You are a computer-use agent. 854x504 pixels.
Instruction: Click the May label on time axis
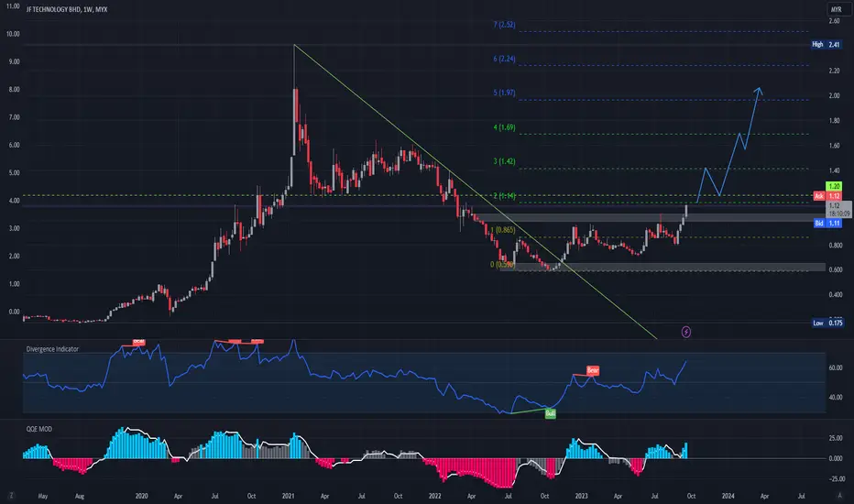coord(43,496)
